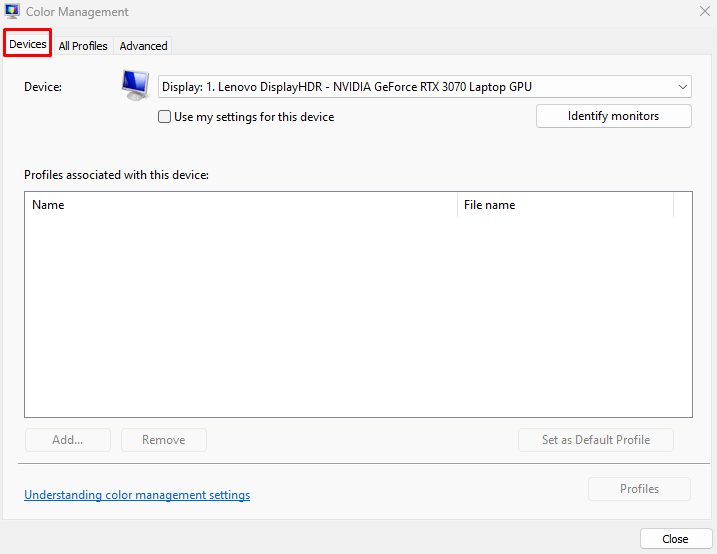Expand the Device display dropdown
Viewport: 717px width, 554px height.
425,87
